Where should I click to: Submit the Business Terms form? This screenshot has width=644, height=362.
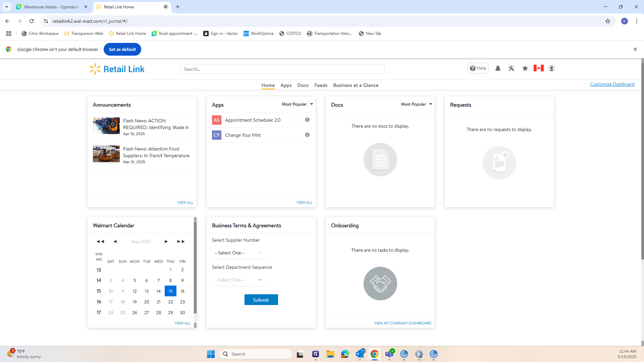click(261, 300)
